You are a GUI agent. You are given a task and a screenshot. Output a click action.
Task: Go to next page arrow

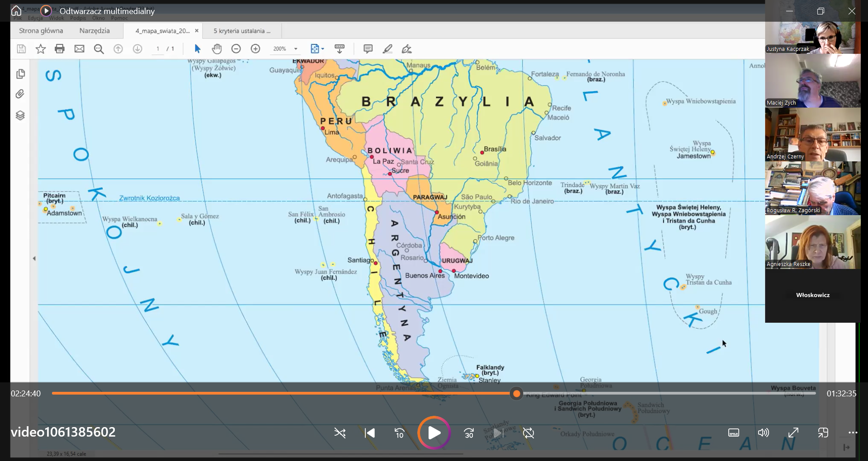click(x=137, y=49)
